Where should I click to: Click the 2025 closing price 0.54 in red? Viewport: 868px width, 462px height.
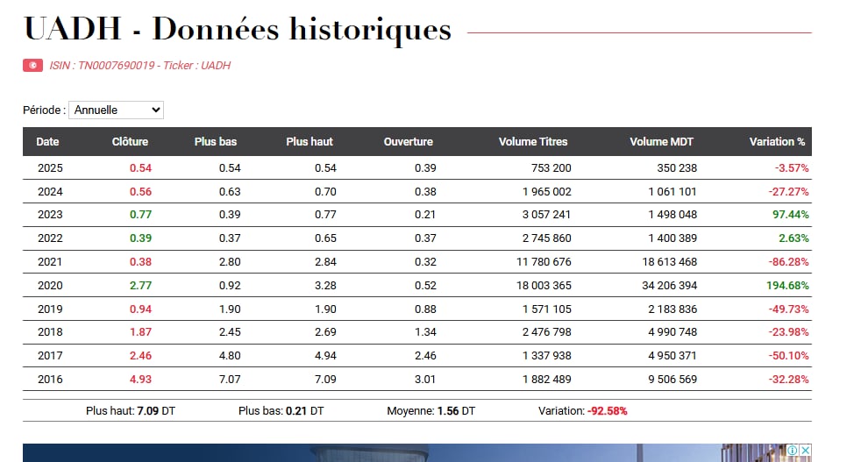coord(140,168)
